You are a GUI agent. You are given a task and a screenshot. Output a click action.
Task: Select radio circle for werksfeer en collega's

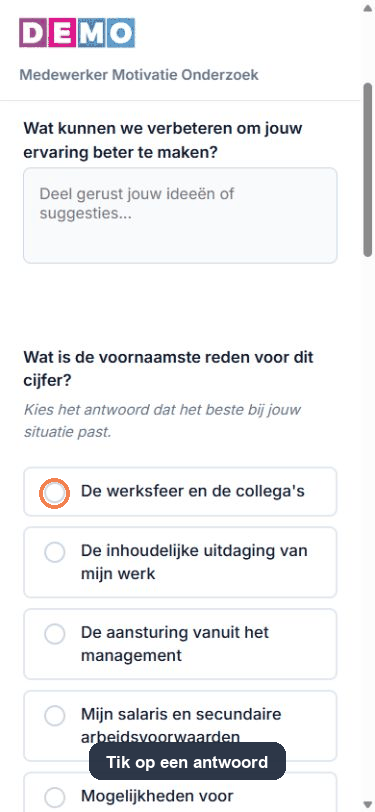pyautogui.click(x=54, y=492)
